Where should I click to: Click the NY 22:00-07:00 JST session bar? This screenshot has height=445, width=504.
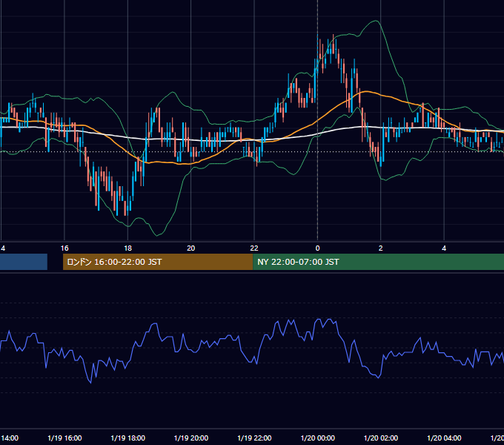(378, 262)
